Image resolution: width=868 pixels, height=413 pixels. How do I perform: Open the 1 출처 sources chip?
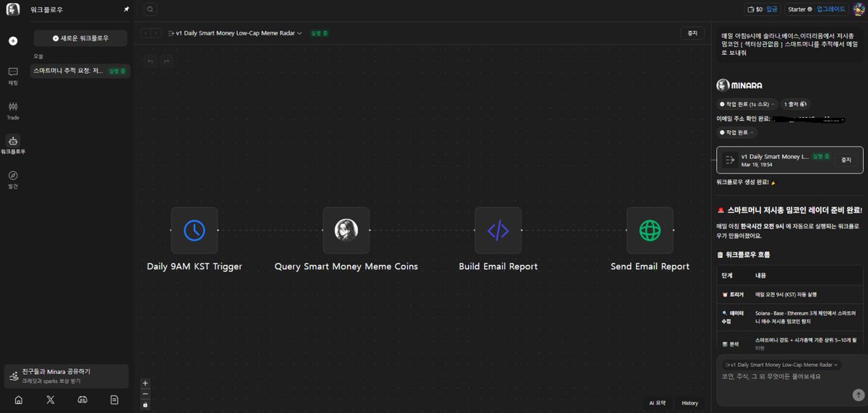tap(797, 104)
